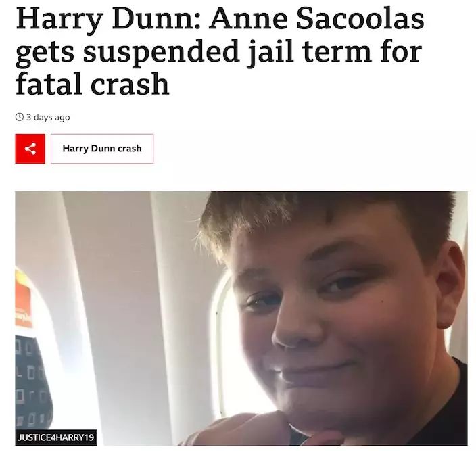
Task: Click the word 'crash' in the topic tag
Action: [x=129, y=149]
